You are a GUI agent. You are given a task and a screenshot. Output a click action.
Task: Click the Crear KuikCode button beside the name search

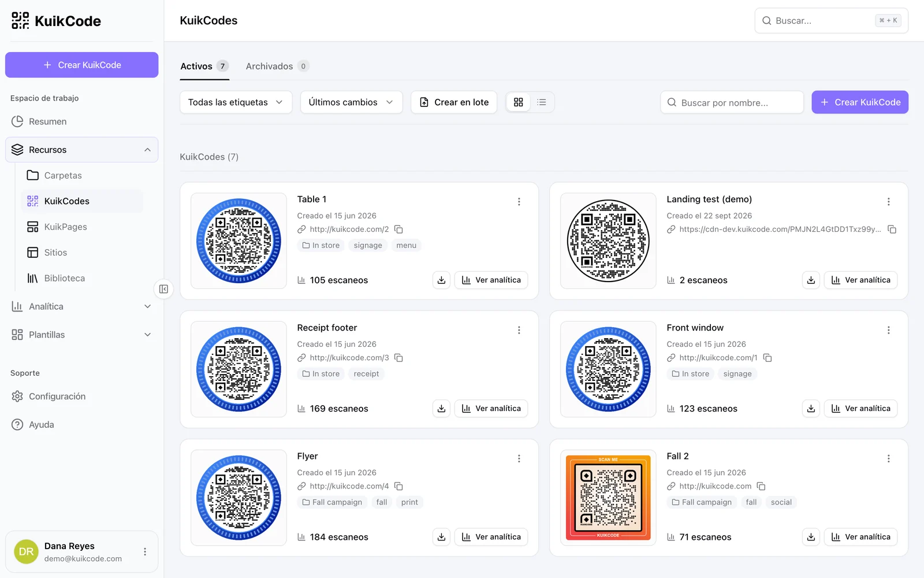pos(860,102)
